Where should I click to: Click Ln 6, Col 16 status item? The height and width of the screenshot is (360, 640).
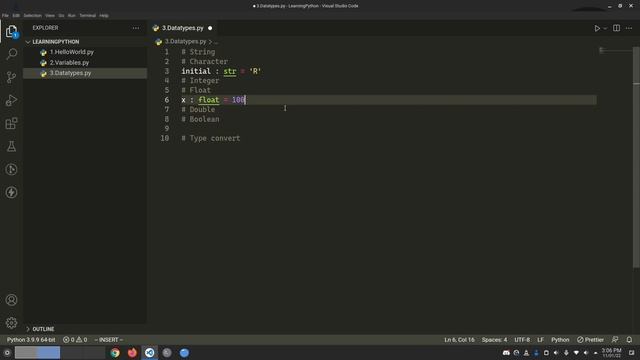(x=459, y=340)
